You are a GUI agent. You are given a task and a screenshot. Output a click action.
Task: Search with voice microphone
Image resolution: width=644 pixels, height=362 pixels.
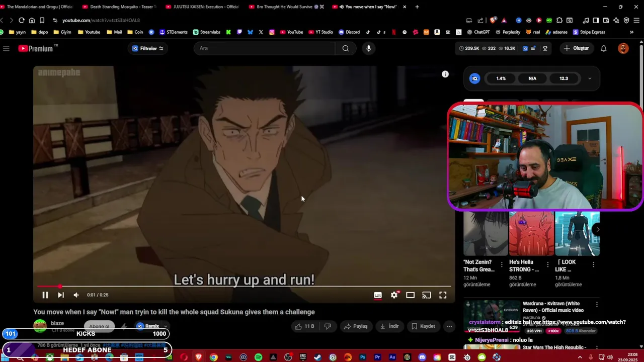369,48
